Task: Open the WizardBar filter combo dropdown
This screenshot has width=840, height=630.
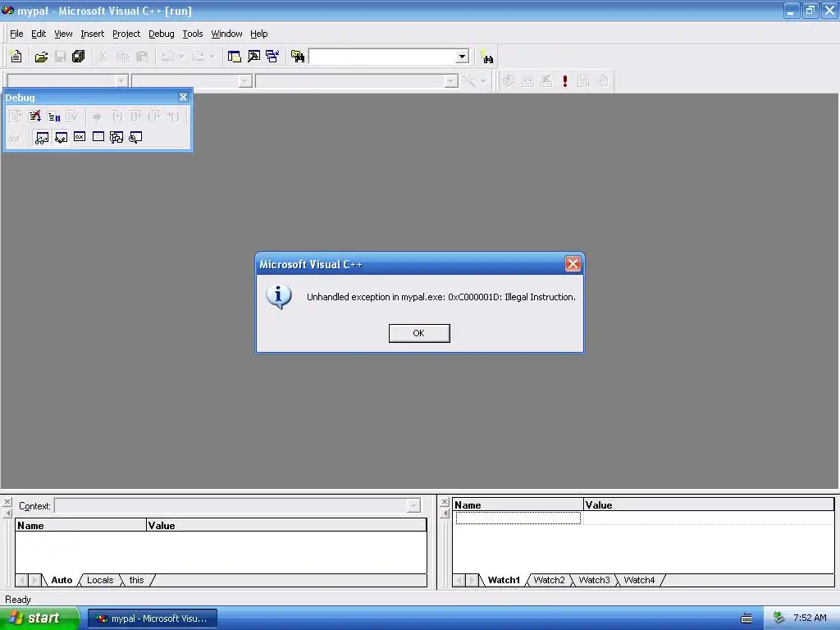Action: [x=245, y=81]
